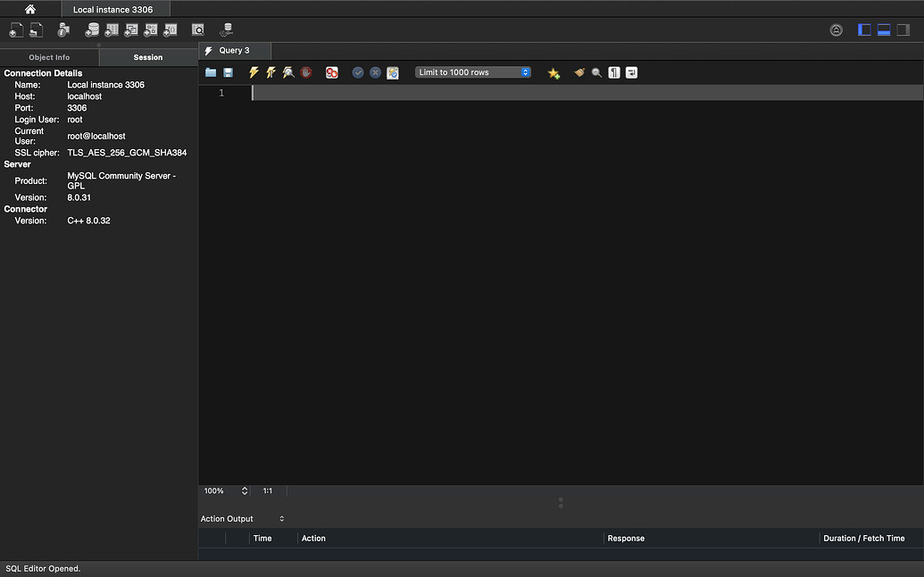Switch to Local instance 3306 connection tab
This screenshot has height=577, width=924.
115,9
